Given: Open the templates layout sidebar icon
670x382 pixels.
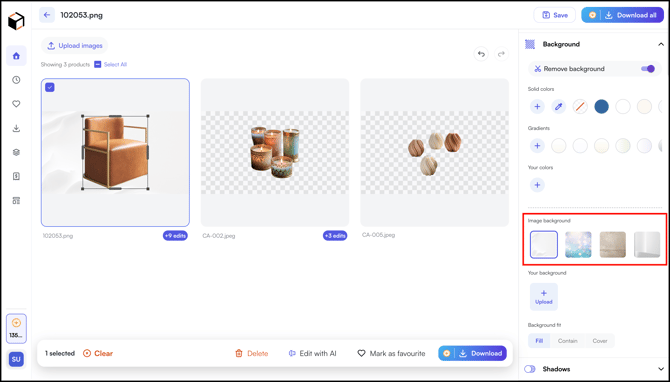Looking at the screenshot, I should (16, 200).
